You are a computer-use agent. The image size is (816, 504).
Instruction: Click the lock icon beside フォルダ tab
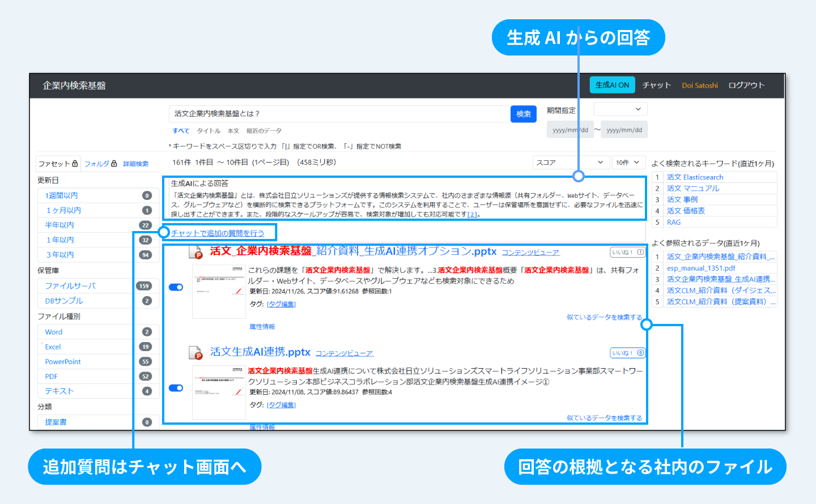[x=114, y=164]
